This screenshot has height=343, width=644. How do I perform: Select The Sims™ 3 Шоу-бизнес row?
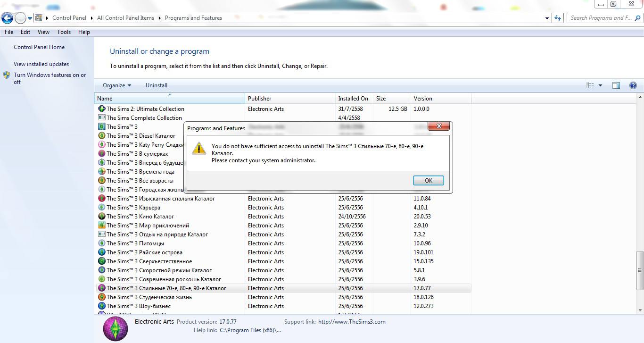[284, 306]
